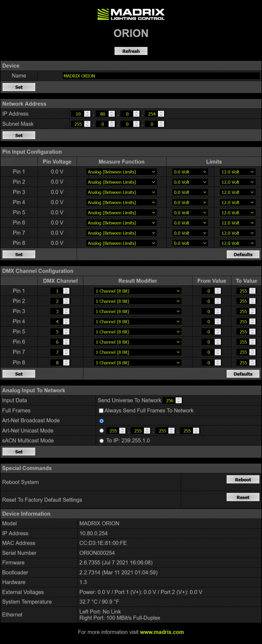Select Art-Net Broadcast Mode radio button
This screenshot has width=262, height=644.
coord(102,421)
